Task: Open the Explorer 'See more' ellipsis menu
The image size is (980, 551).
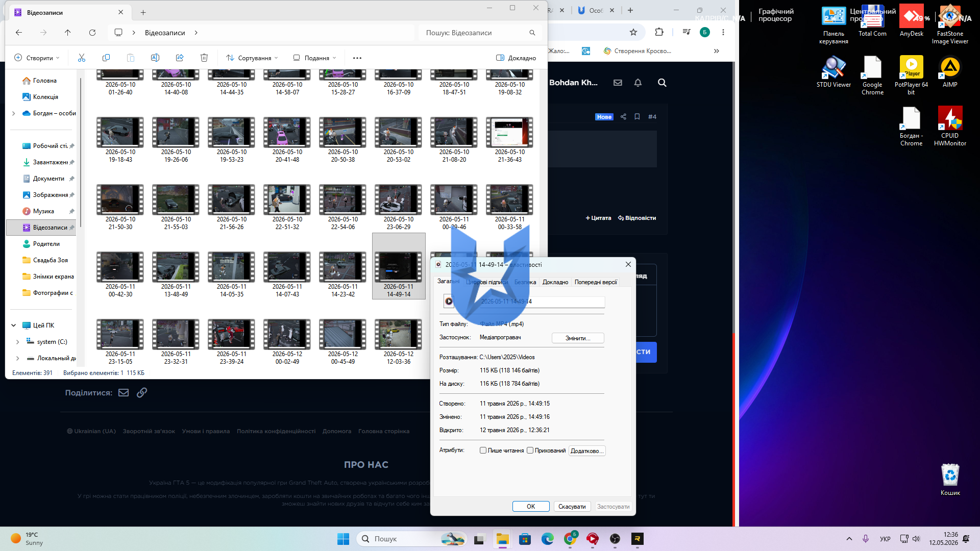Action: coord(357,58)
